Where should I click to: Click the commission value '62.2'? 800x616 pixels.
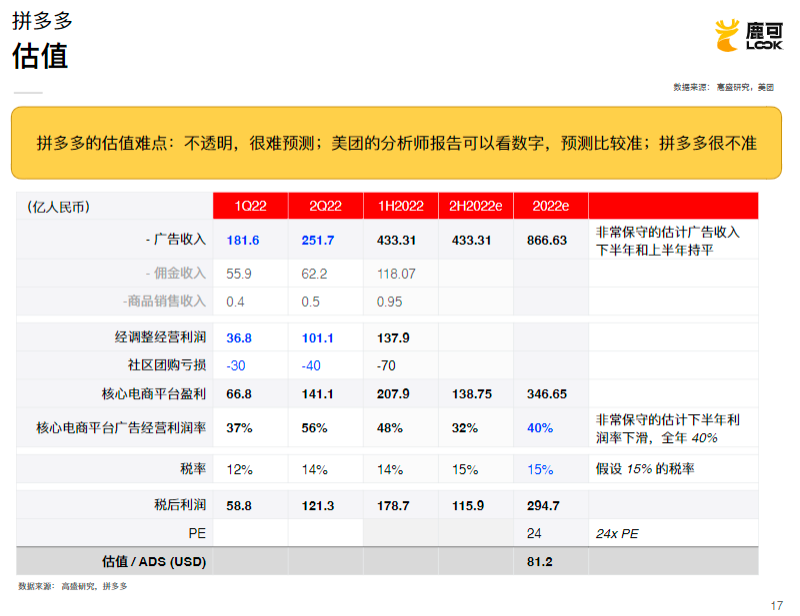[314, 274]
